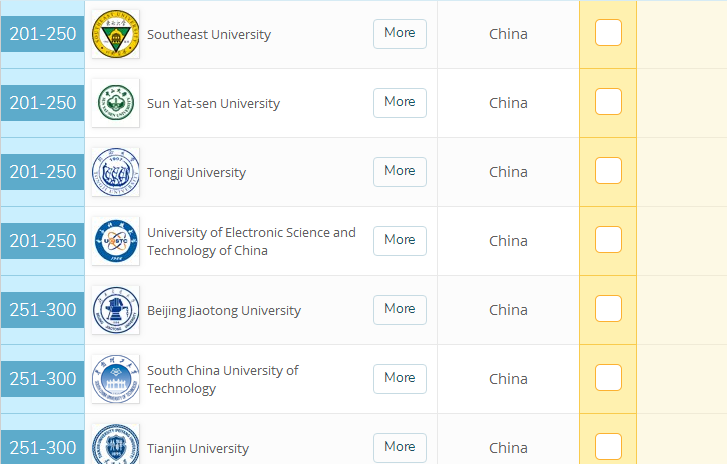Click the Beijing Jiaotong University name
727x464 pixels.
point(223,311)
